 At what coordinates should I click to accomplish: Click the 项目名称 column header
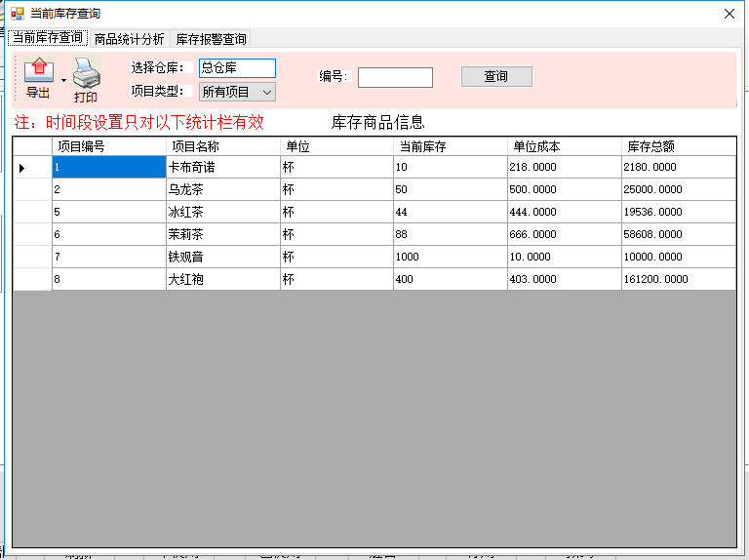222,146
